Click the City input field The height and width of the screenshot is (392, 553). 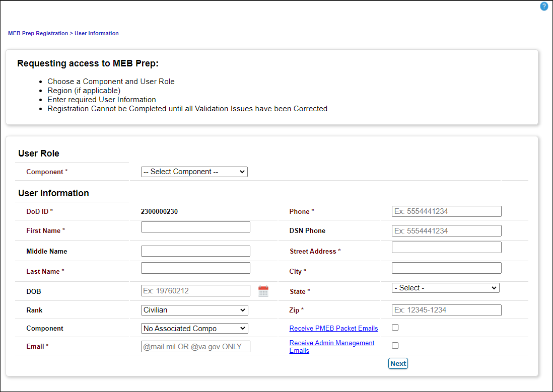tap(446, 268)
